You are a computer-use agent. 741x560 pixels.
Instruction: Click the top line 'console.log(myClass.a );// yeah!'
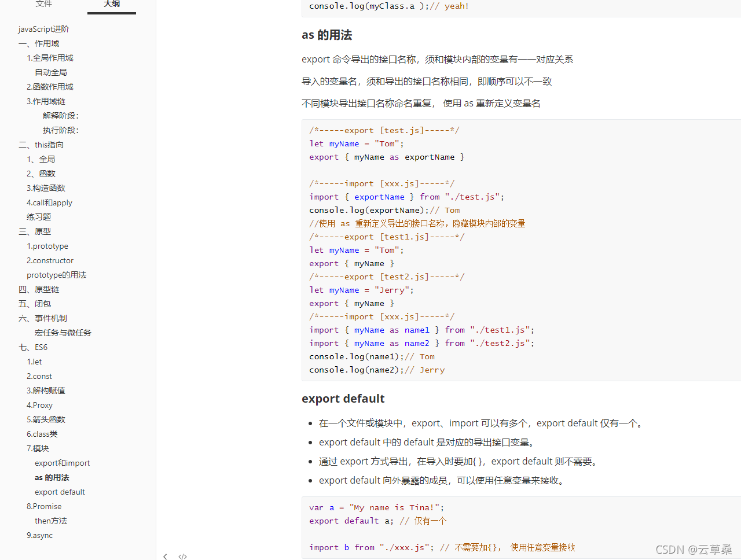[x=389, y=6]
